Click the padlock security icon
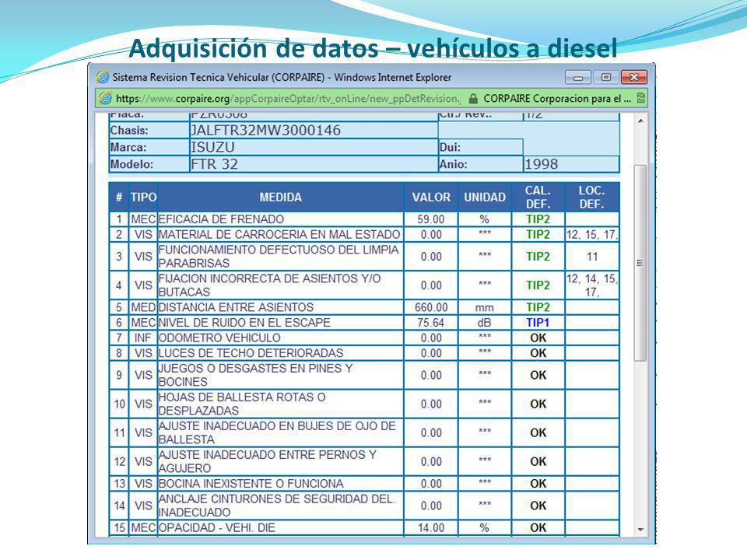 472,99
